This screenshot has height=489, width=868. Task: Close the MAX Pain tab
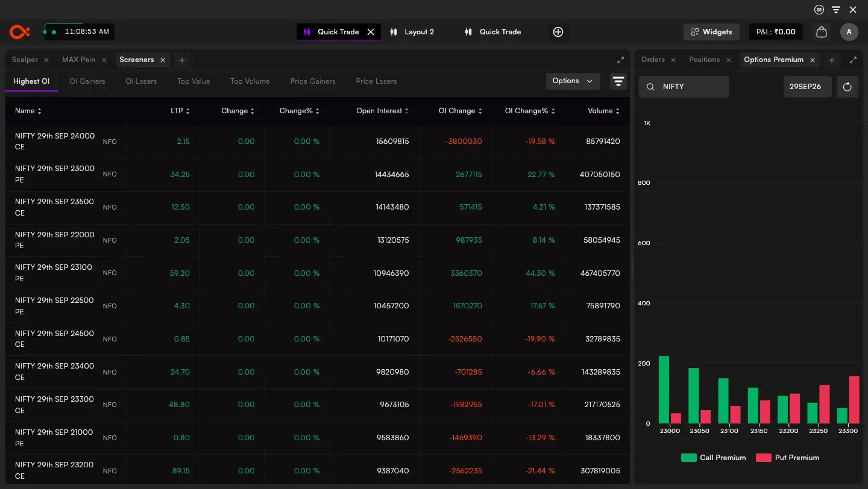[x=104, y=60]
